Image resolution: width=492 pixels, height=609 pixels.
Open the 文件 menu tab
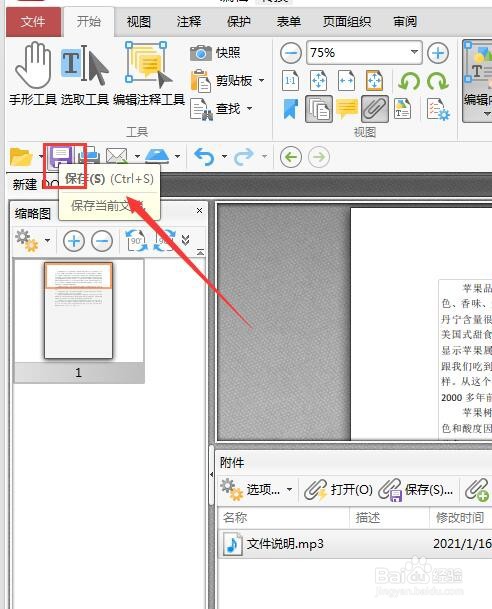pyautogui.click(x=33, y=22)
